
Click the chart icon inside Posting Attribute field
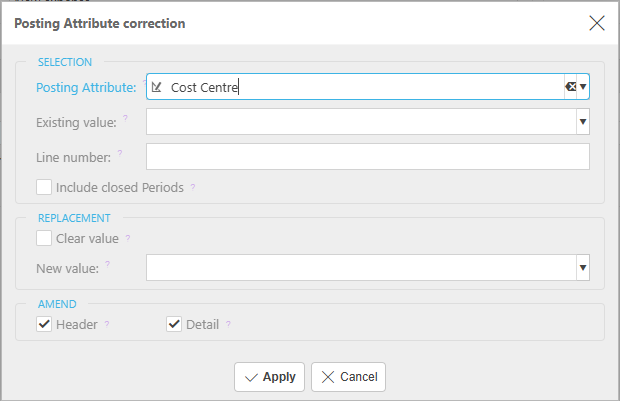pyautogui.click(x=157, y=87)
